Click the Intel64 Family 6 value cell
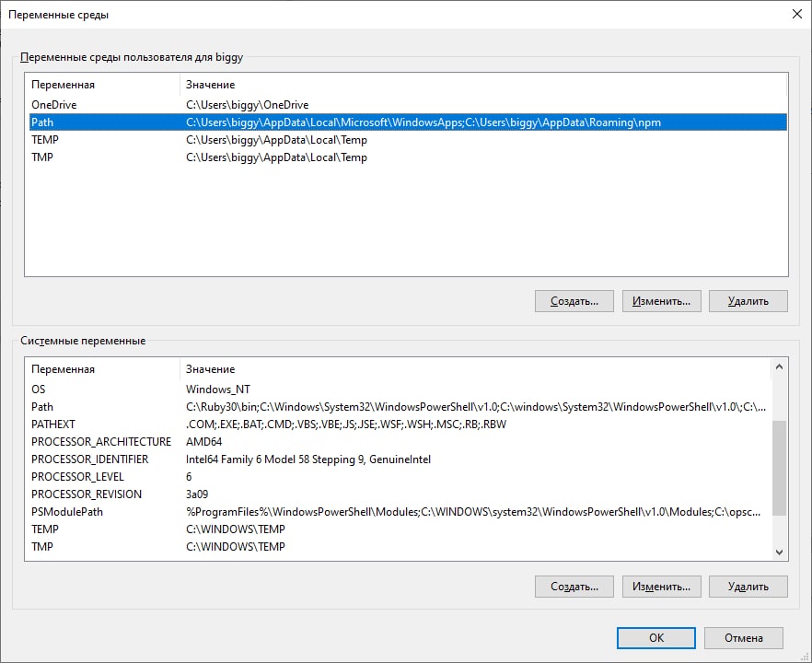 (308, 459)
